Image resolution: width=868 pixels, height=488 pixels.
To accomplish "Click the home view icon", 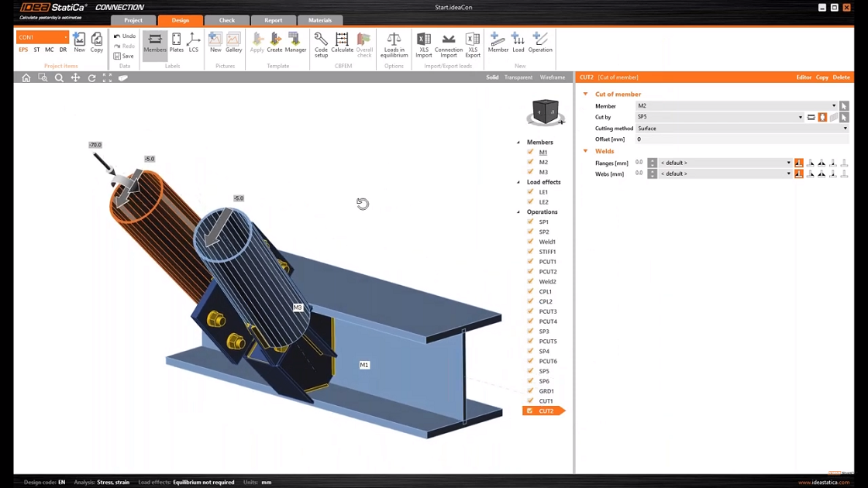I will pos(26,78).
